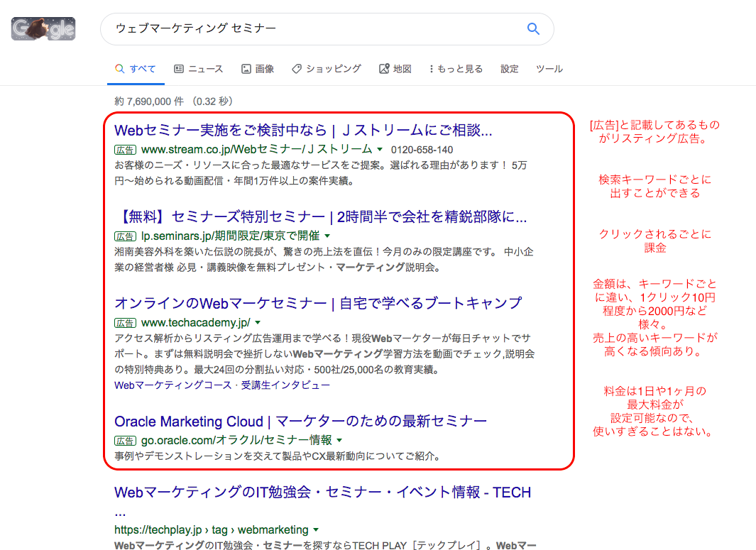Open the 画像 tab

coord(258,69)
